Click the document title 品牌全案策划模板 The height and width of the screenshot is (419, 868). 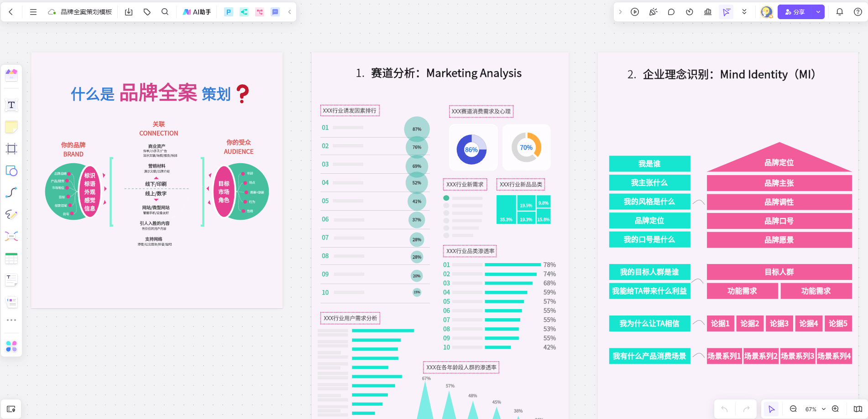(86, 12)
